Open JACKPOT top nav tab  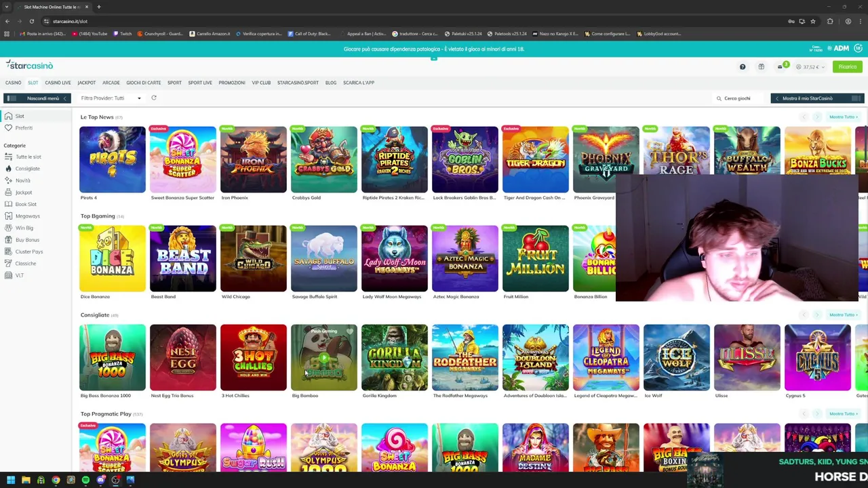click(x=86, y=83)
